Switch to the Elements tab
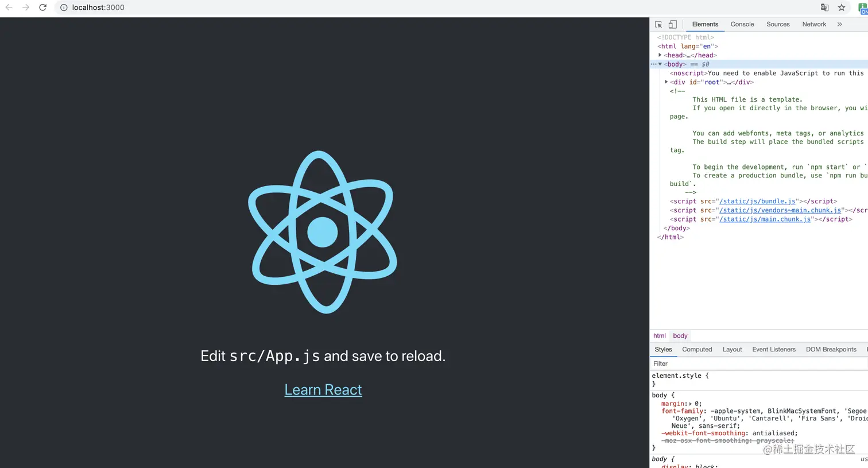This screenshot has width=868, height=468. pyautogui.click(x=705, y=24)
